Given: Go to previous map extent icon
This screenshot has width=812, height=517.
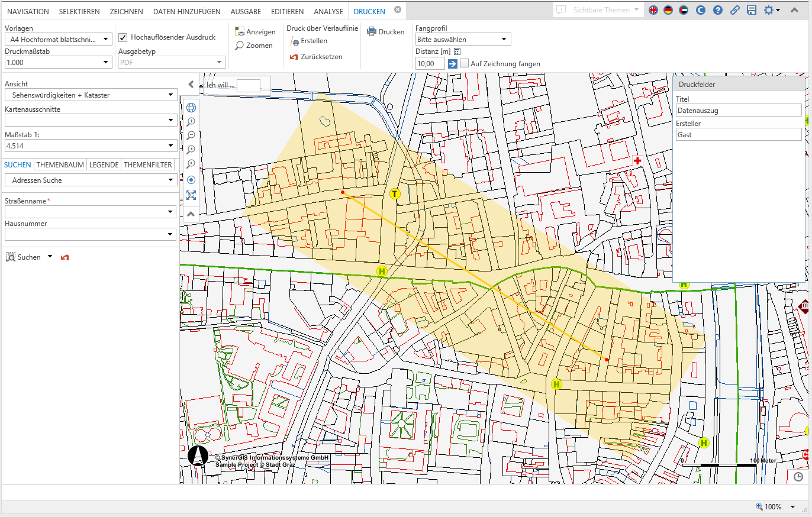Looking at the screenshot, I should coord(191,150).
